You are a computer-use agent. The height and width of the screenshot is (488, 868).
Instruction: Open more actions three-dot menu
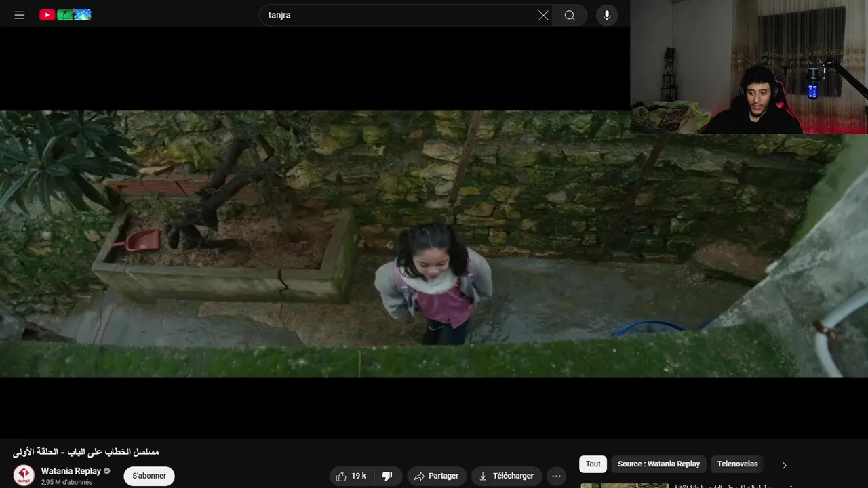tap(556, 476)
